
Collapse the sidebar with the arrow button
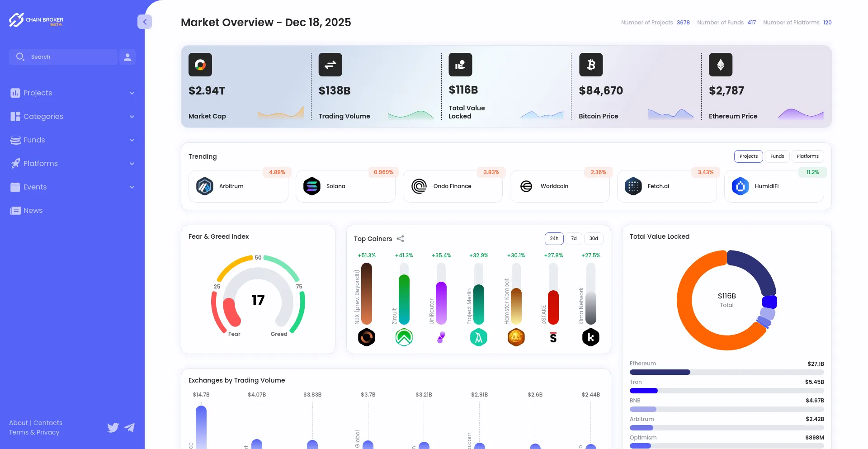(145, 22)
